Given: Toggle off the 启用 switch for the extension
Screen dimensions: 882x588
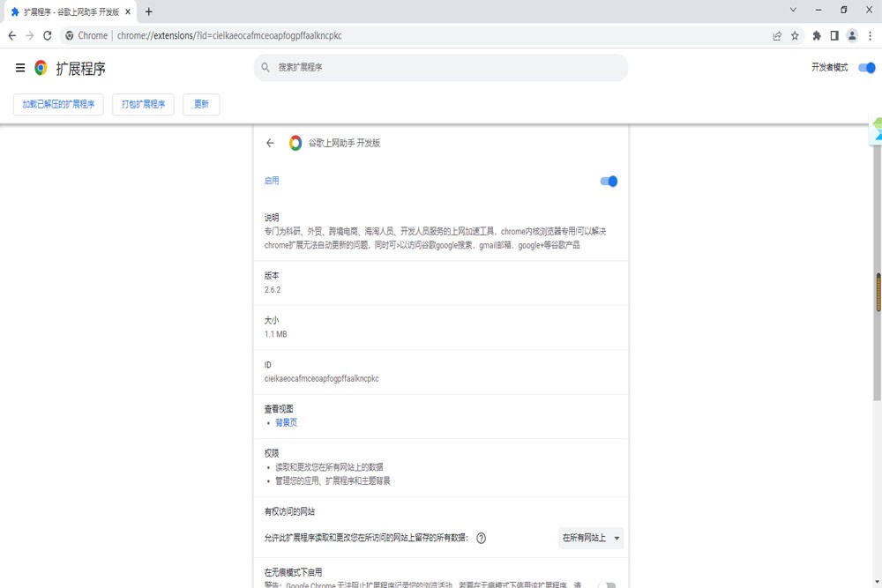Looking at the screenshot, I should tap(608, 181).
